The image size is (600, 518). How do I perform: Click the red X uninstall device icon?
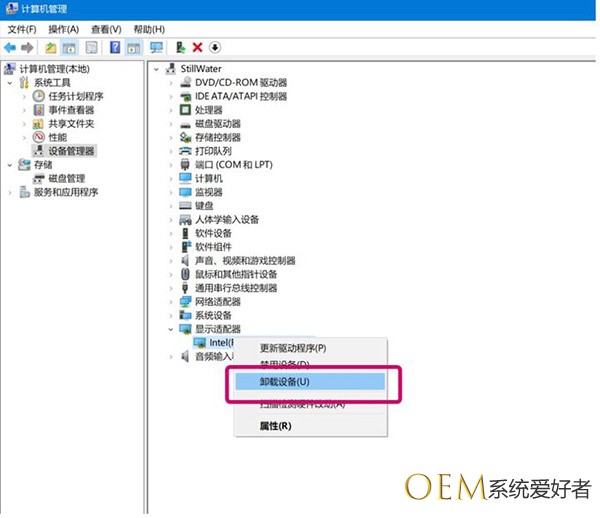click(198, 47)
